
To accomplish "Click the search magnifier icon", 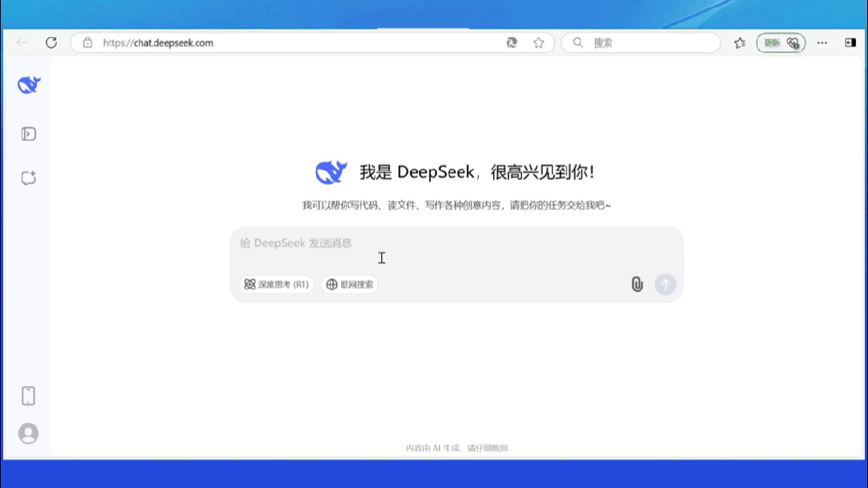I will [578, 43].
